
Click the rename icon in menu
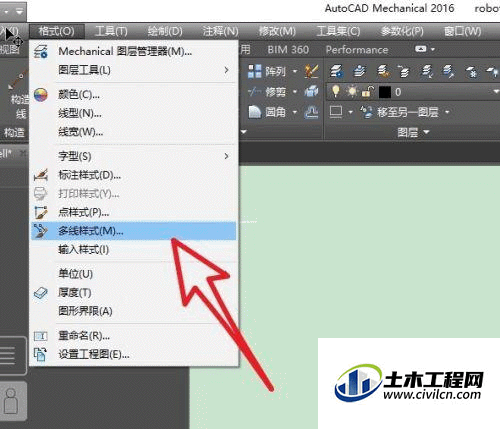pyautogui.click(x=41, y=336)
